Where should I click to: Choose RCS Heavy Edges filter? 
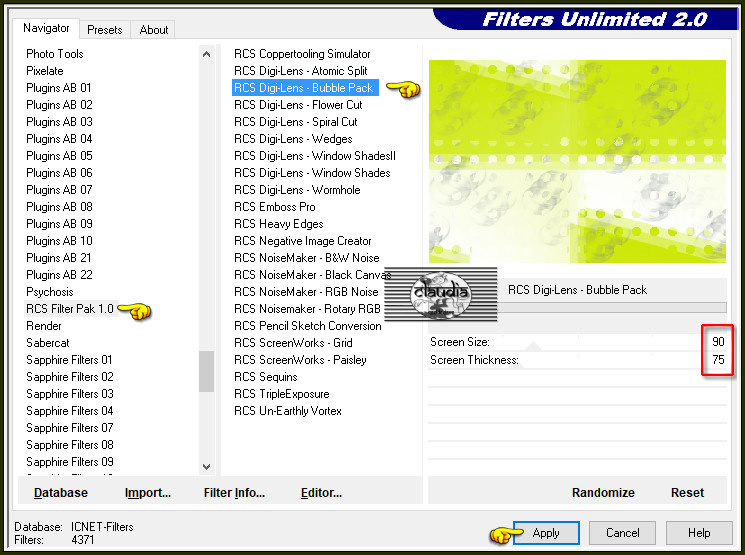(x=278, y=224)
